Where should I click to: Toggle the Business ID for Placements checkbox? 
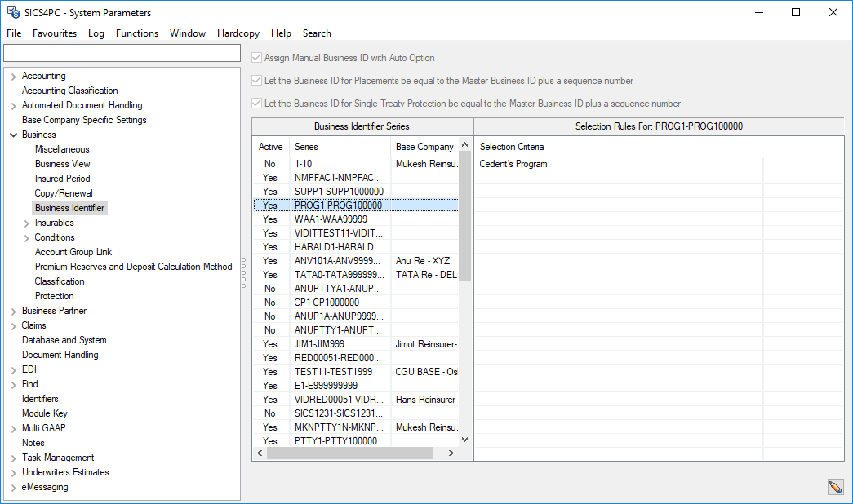(x=256, y=80)
